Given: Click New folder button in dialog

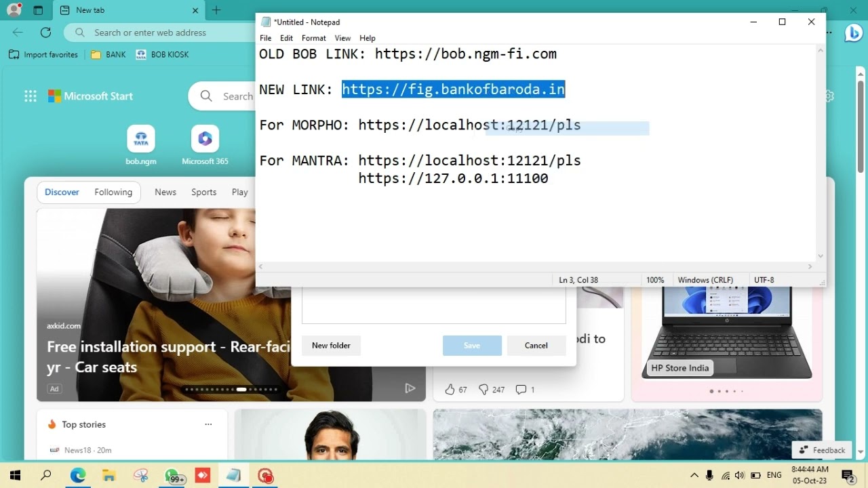Looking at the screenshot, I should [x=331, y=345].
